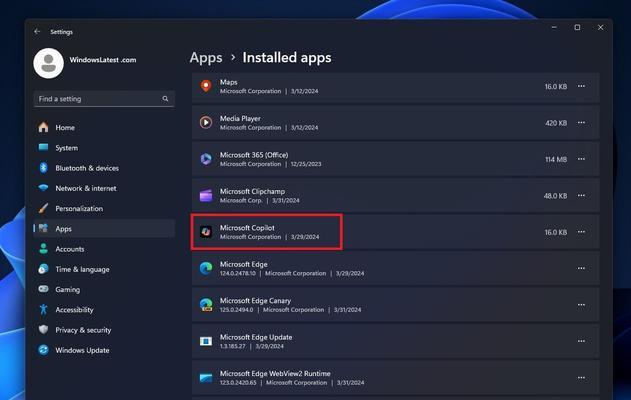
Task: Maximize the Settings window
Action: (577, 27)
